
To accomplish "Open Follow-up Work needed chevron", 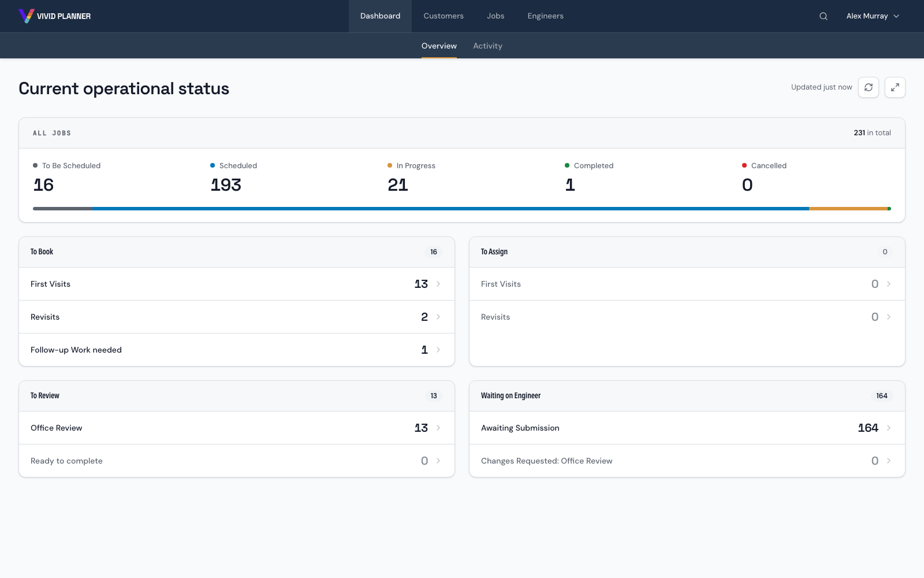I will click(x=438, y=350).
